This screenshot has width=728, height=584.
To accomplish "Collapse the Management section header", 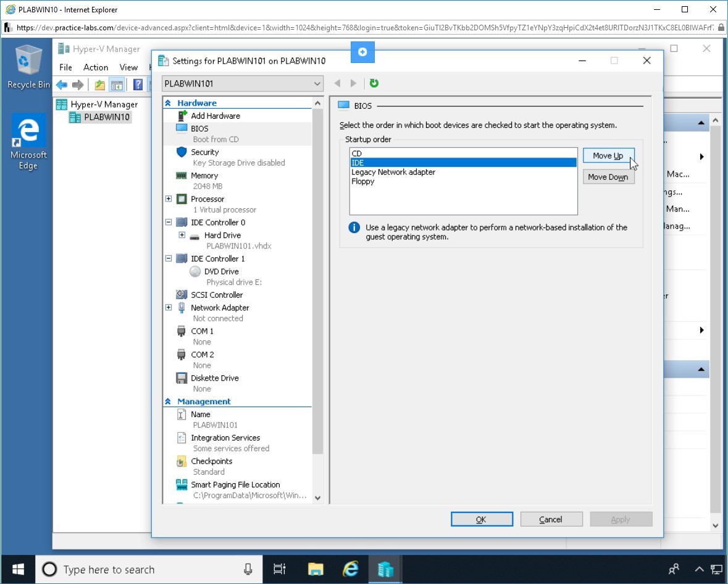I will pos(167,402).
